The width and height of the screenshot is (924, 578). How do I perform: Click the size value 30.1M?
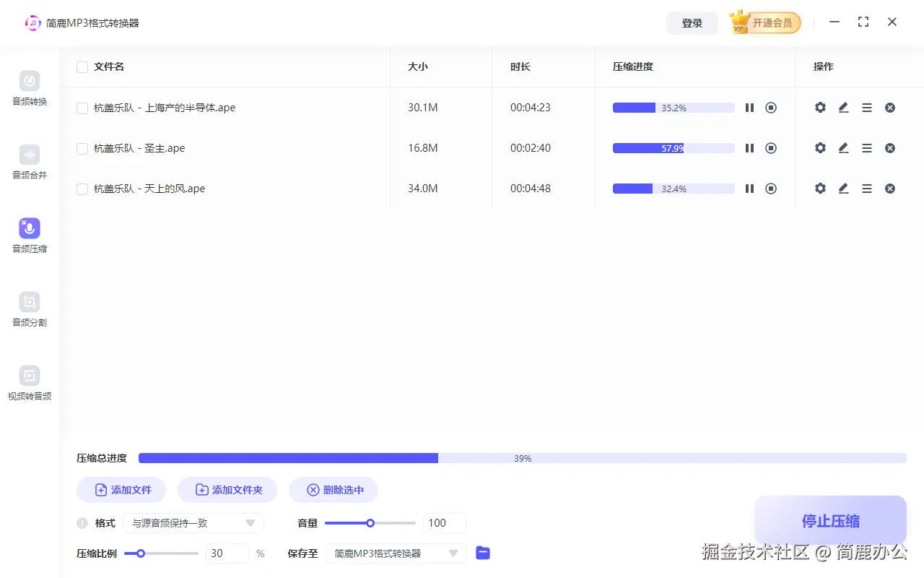423,108
